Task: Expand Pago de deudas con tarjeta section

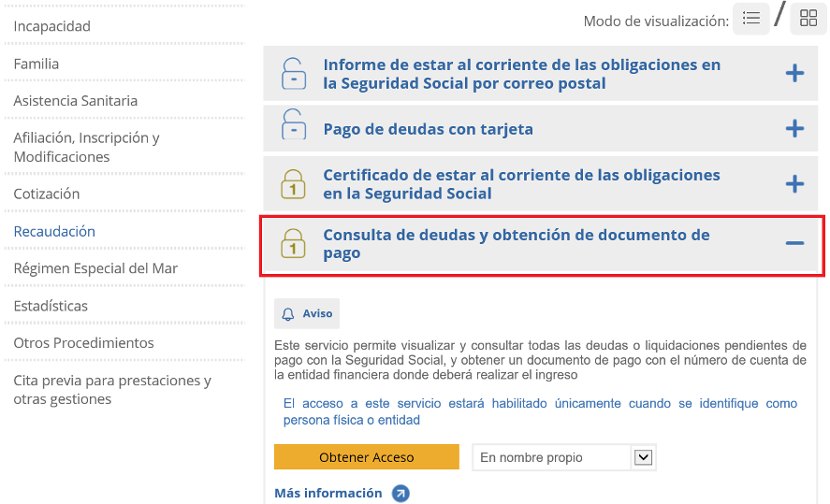Action: pyautogui.click(x=794, y=129)
